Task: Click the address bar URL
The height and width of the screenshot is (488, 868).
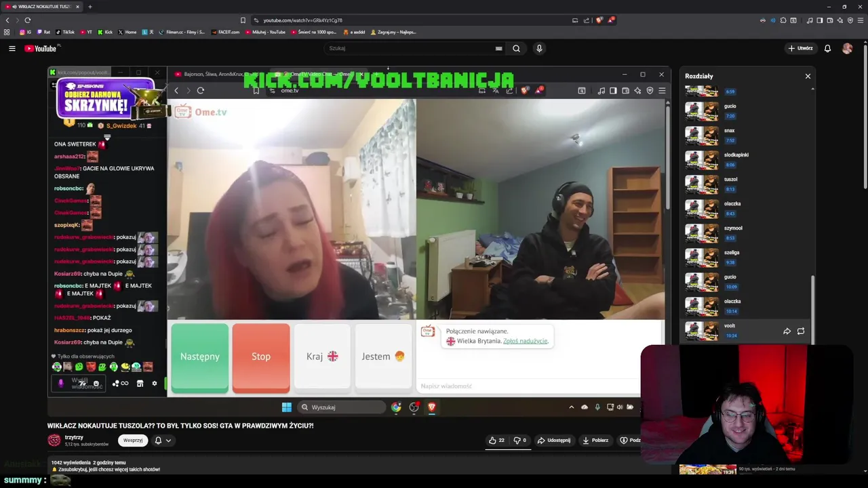Action: 302,20
